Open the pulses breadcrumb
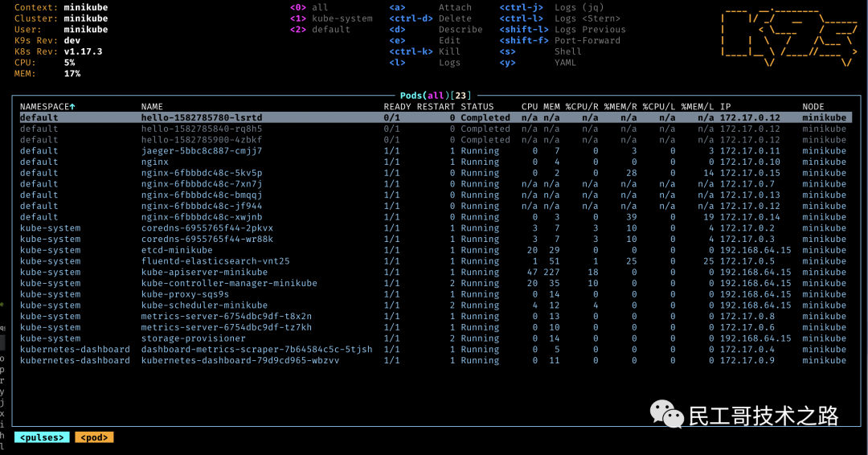 pos(42,437)
